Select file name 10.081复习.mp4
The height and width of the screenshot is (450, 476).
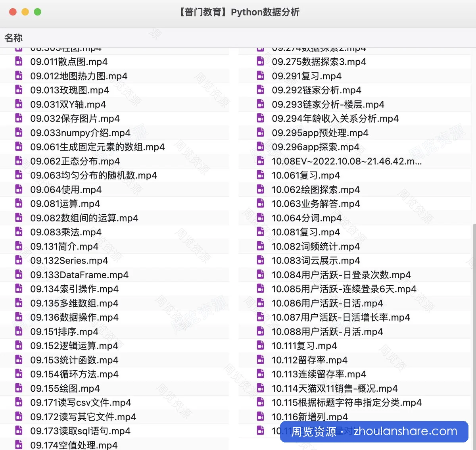306,232
